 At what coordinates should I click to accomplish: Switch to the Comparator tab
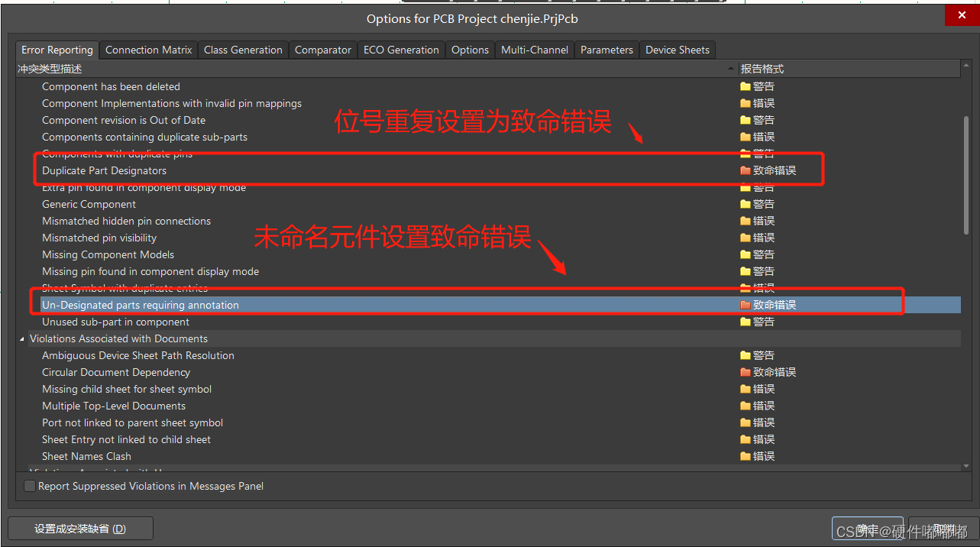(323, 50)
